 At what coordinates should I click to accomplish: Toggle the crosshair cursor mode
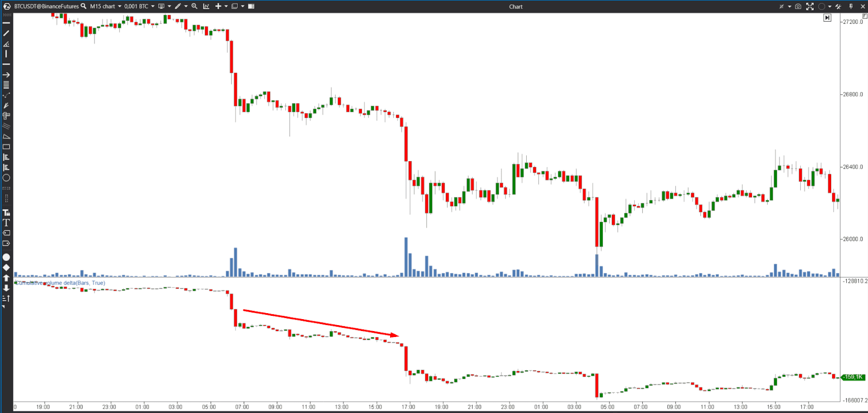pyautogui.click(x=782, y=7)
